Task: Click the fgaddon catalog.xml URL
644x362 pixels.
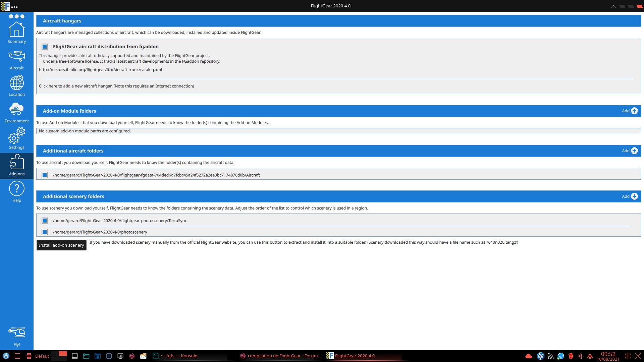Action: pos(100,70)
